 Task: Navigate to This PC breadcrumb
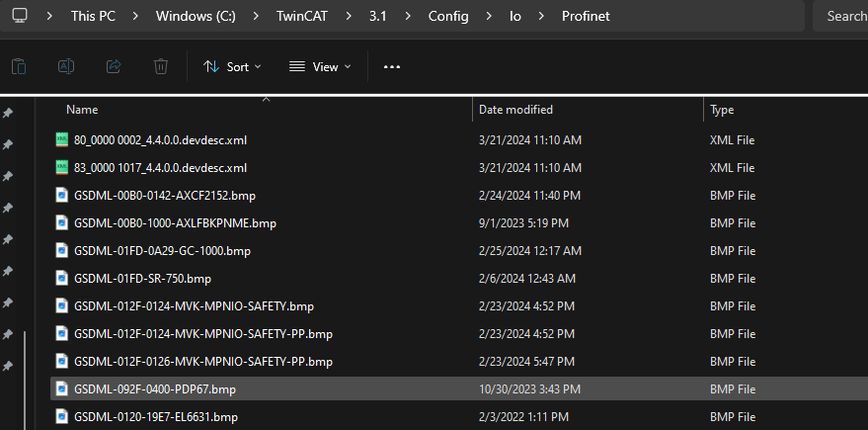click(93, 16)
